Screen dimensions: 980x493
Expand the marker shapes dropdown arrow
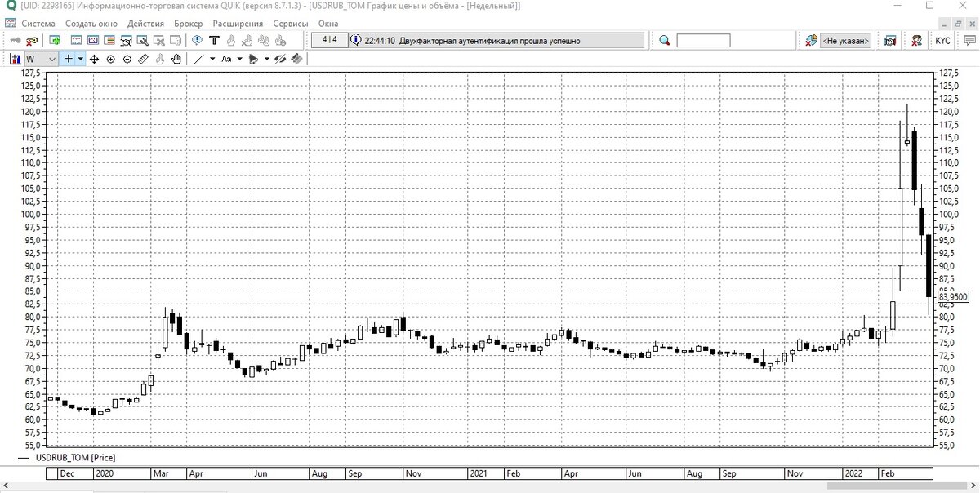tap(267, 59)
